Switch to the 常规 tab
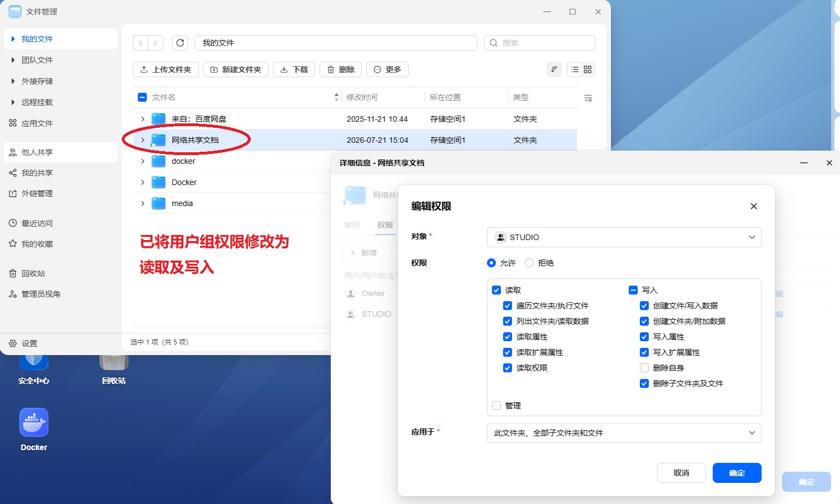Screen dimensions: 840x504 click(352, 225)
